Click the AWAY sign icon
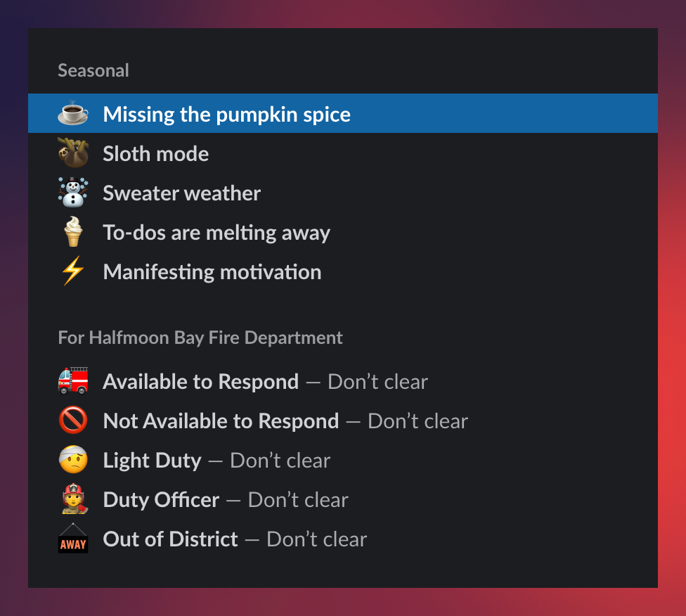Screen dimensions: 686x616 click(x=73, y=539)
